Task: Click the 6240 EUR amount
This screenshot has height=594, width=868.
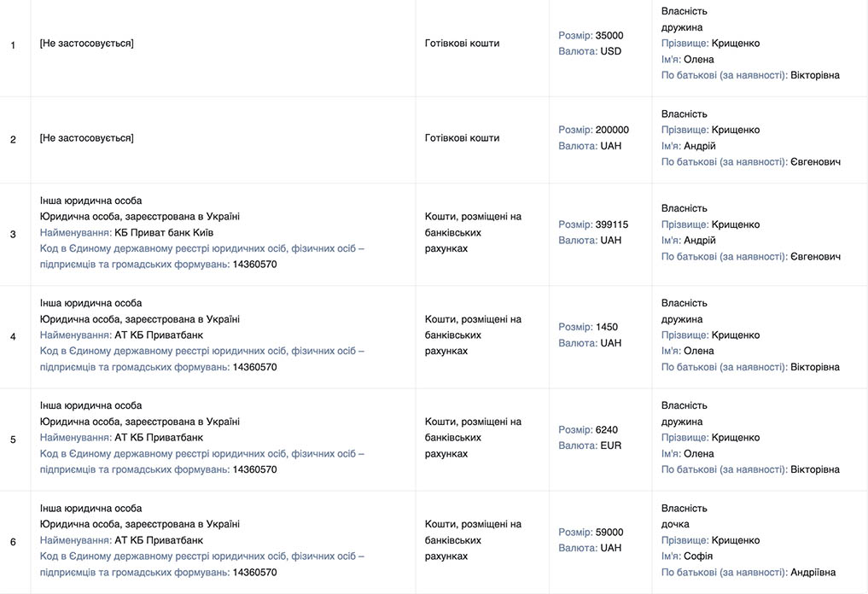Action: (606, 429)
